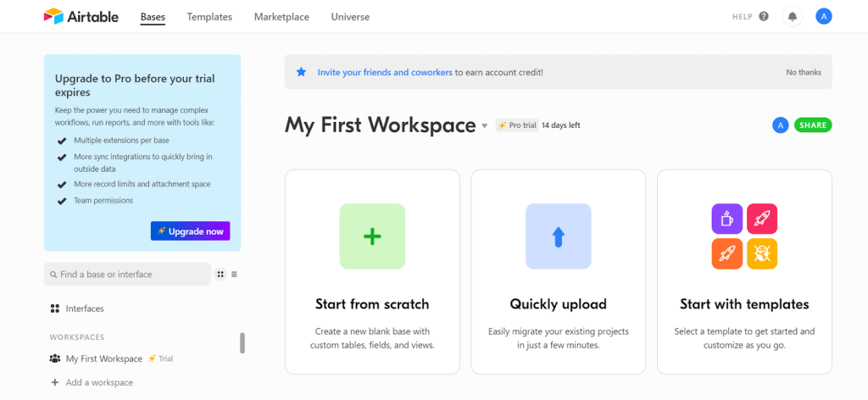Image resolution: width=868 pixels, height=400 pixels.
Task: Click Add a workspace
Action: point(99,382)
